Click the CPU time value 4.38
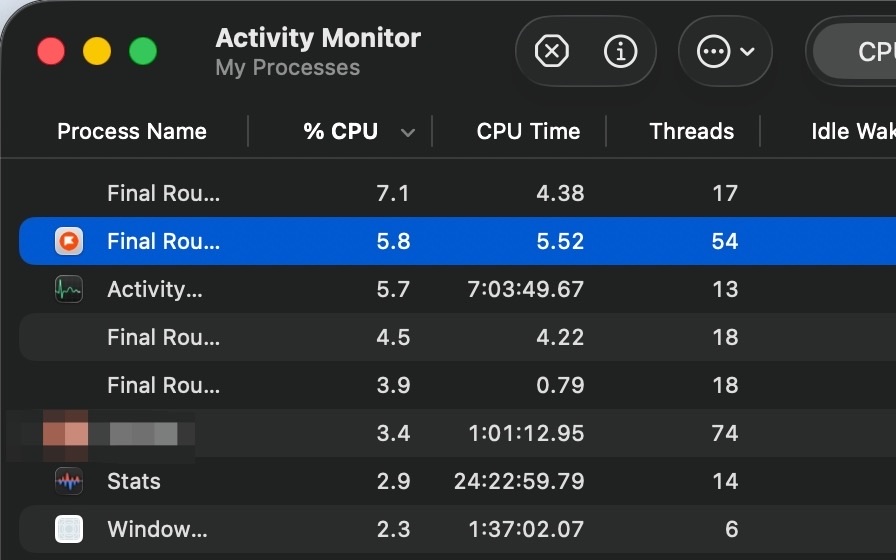The height and width of the screenshot is (560, 896). click(560, 193)
